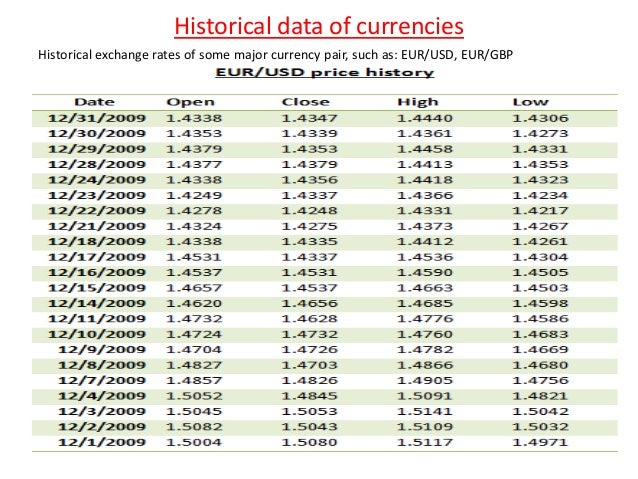Click the date cell 12/8/2009
The image size is (638, 479).
coord(102,365)
